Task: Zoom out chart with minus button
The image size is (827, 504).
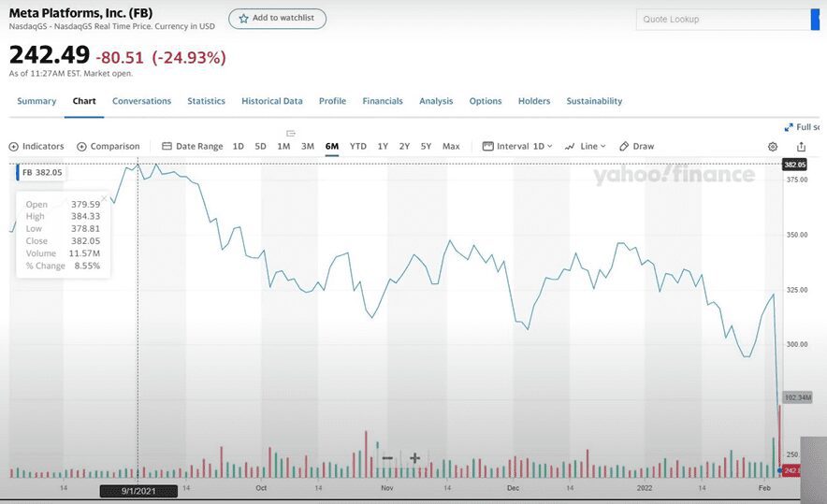Action: point(387,458)
